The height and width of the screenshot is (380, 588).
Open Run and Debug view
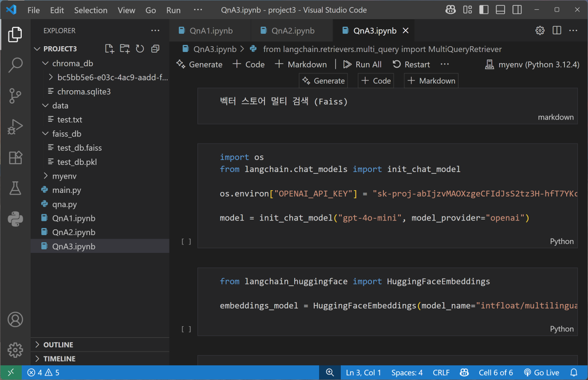15,127
